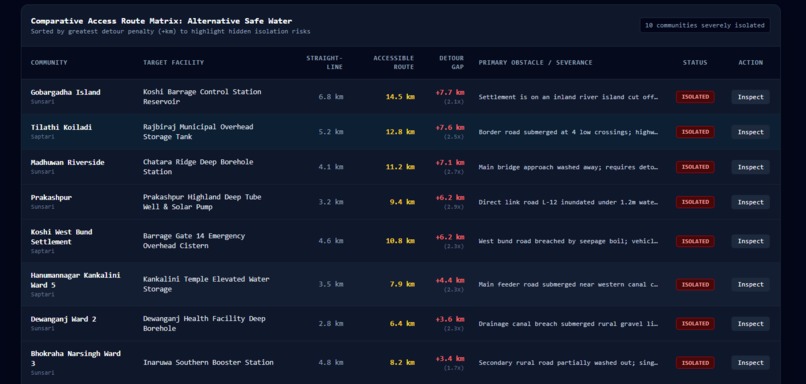Click 'Direct link road L-12 inundated' obstacle
The image size is (806, 384).
(x=568, y=202)
